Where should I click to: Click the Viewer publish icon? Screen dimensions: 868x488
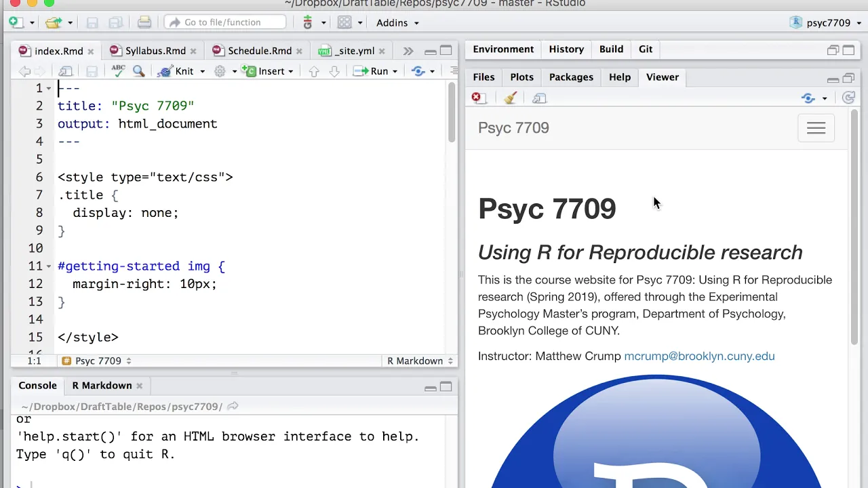click(x=808, y=98)
